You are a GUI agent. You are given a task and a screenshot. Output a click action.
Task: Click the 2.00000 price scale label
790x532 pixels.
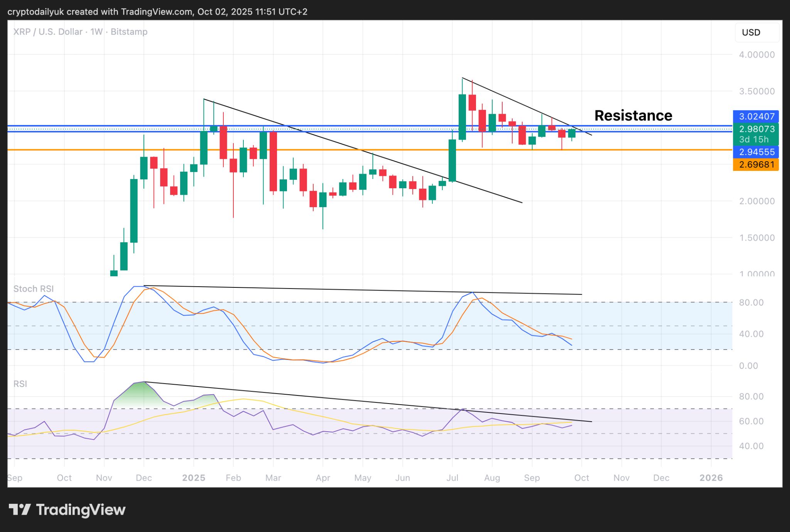pyautogui.click(x=756, y=201)
